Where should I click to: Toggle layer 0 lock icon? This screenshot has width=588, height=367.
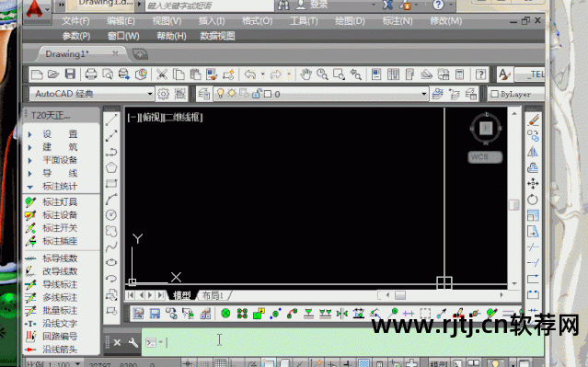(x=257, y=93)
